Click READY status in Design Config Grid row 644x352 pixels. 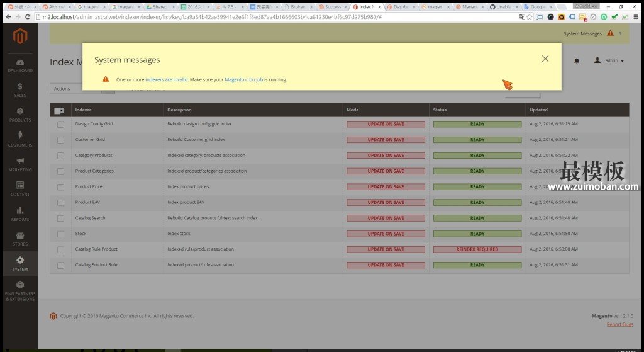pos(477,124)
